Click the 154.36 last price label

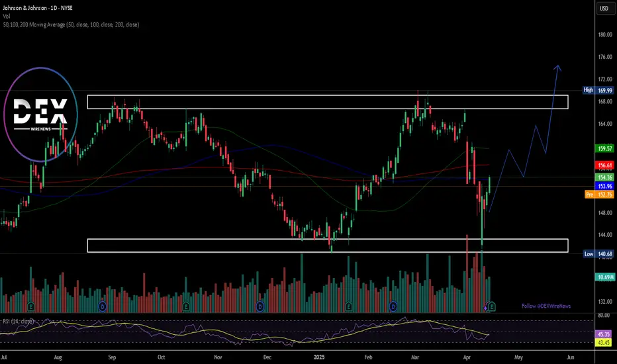605,177
